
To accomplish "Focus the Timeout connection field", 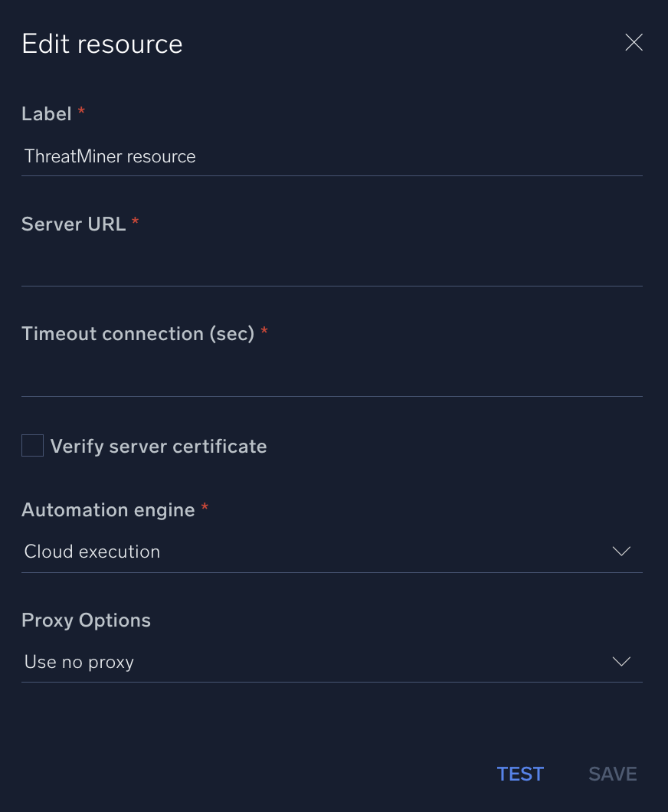I will [x=332, y=377].
